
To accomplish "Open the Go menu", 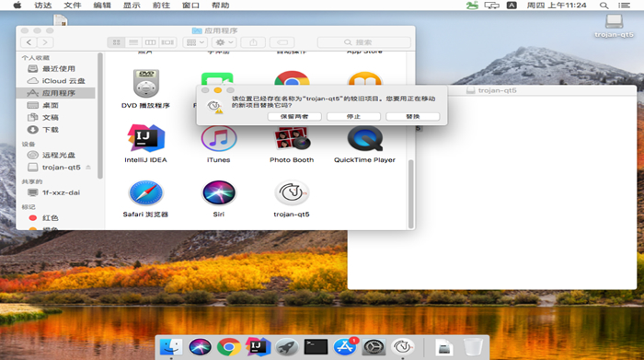I will point(161,6).
